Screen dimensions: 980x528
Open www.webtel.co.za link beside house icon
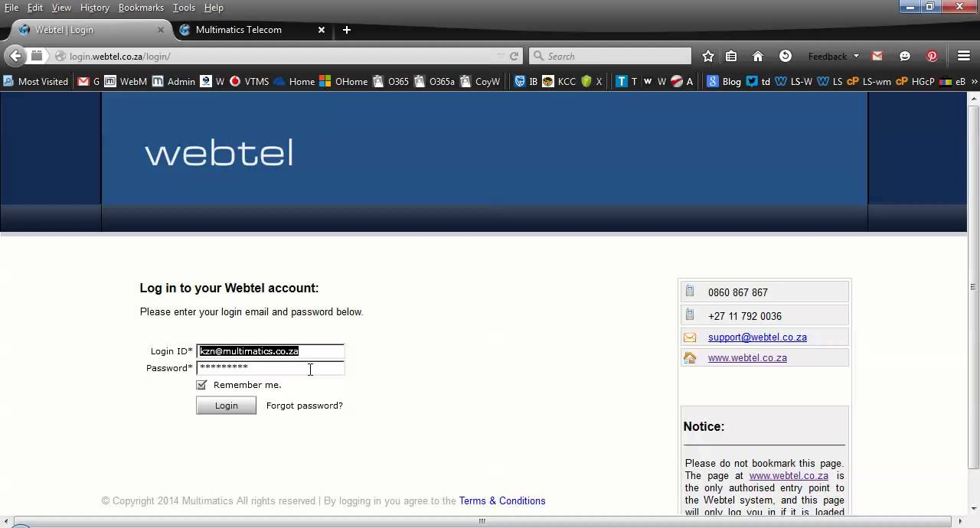point(747,358)
